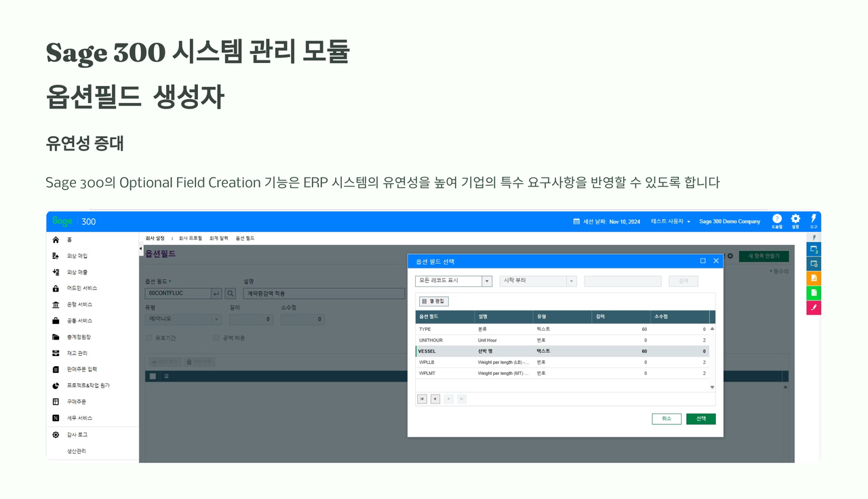
Task: Click the 옵션 필드 input 00CONTFLUC
Action: [x=177, y=294]
